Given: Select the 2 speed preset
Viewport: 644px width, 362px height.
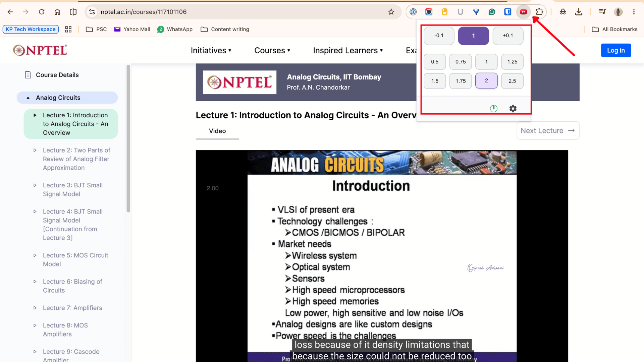Looking at the screenshot, I should click(486, 81).
